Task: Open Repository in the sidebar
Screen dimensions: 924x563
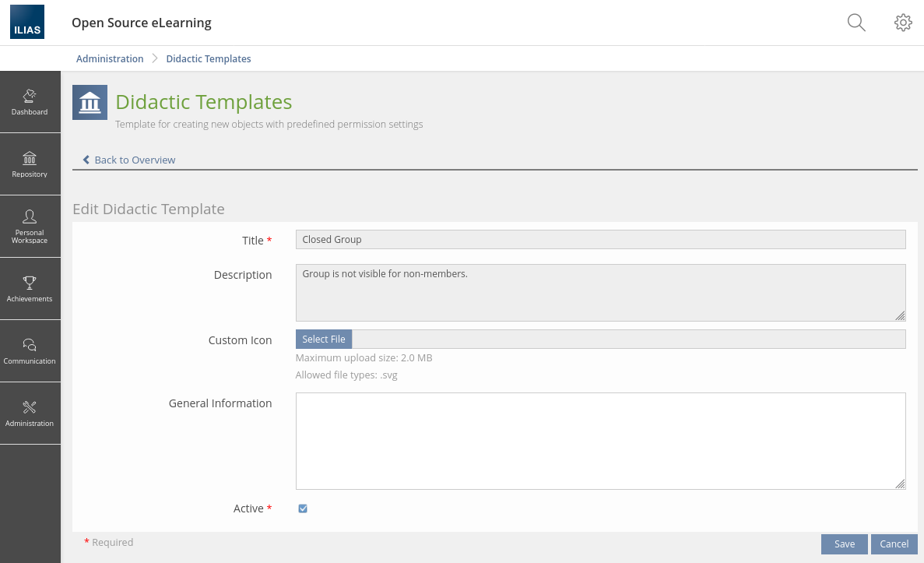Action: [30, 164]
